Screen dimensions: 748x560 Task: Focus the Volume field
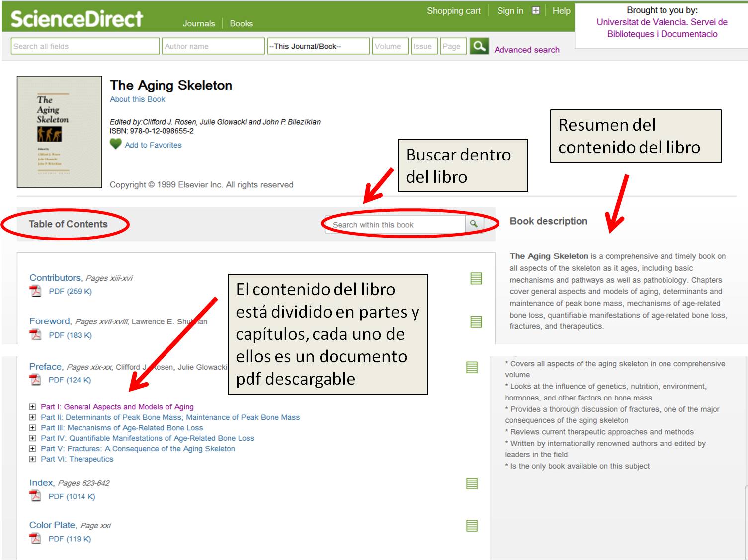coord(390,46)
